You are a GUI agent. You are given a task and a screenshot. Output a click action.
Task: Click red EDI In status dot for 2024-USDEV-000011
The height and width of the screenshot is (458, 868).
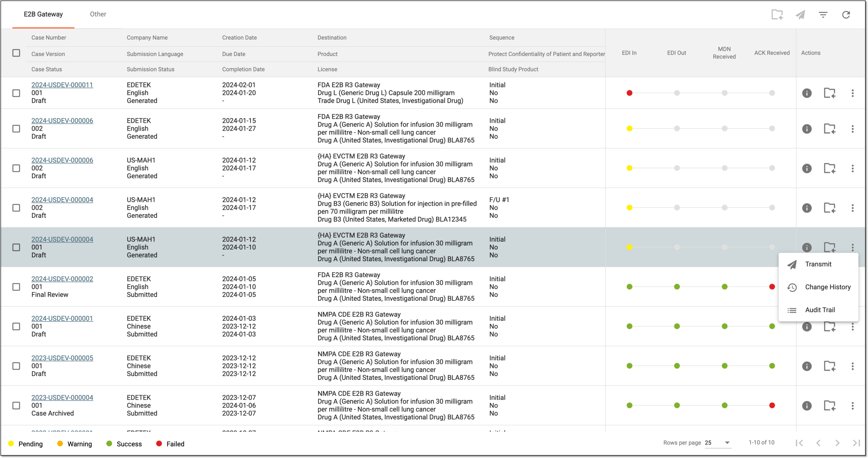pyautogui.click(x=629, y=93)
